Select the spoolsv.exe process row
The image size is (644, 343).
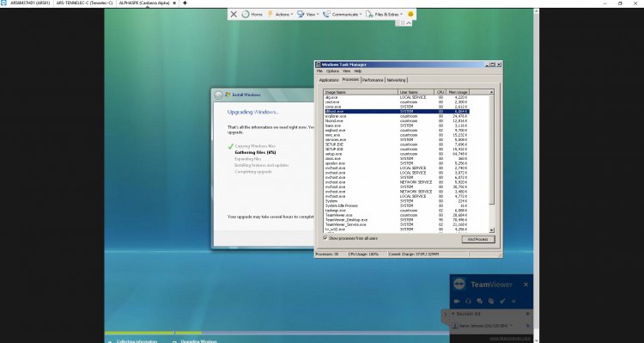coord(397,163)
